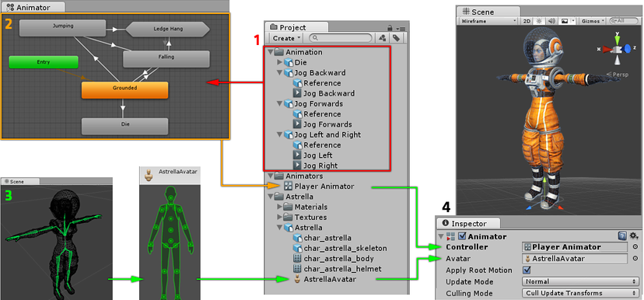
Task: Select the Jog Right clip icon
Action: pyautogui.click(x=297, y=166)
